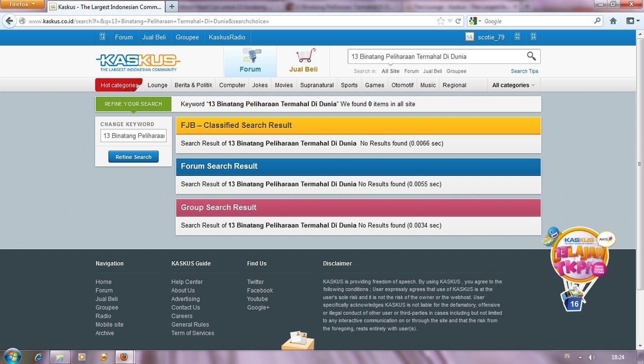
Task: Click the browser back arrow button
Action: [x=9, y=21]
